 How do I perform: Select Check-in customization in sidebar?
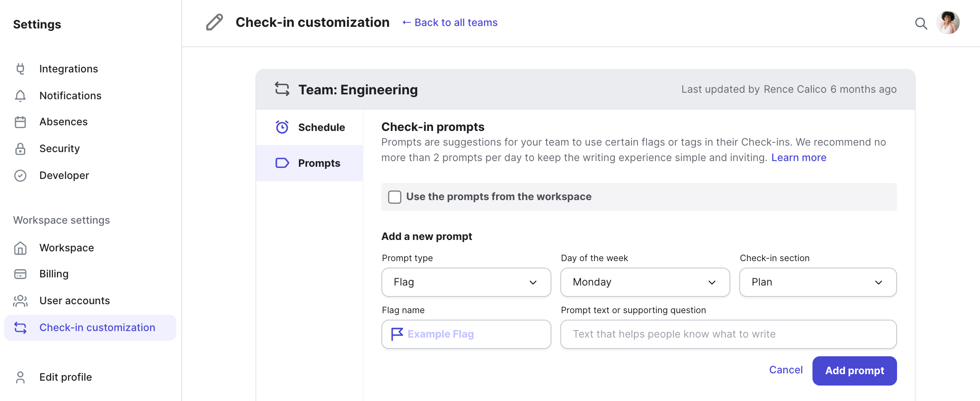click(90, 328)
